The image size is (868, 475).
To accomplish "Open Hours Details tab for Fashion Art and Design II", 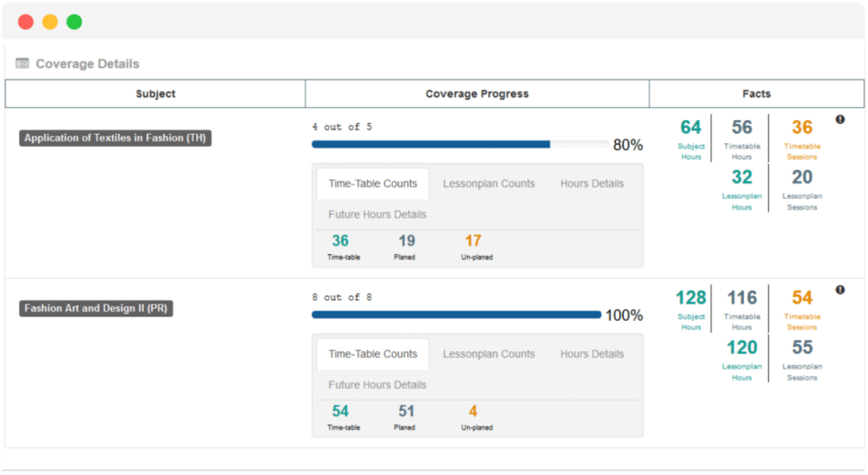I will (592, 354).
